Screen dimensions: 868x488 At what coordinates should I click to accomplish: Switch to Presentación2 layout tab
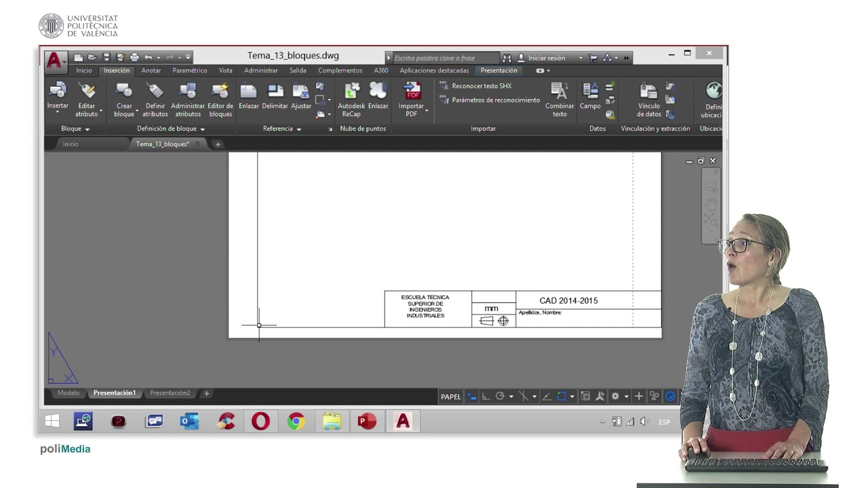pyautogui.click(x=170, y=393)
